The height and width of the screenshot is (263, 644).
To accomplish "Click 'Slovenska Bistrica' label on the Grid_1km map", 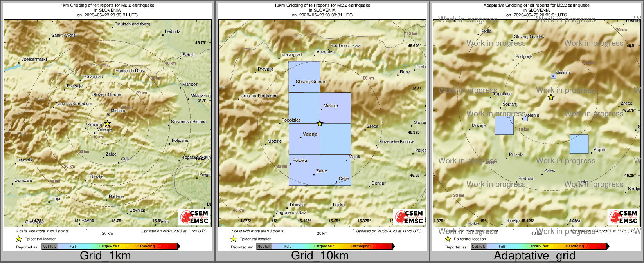I will click(189, 122).
